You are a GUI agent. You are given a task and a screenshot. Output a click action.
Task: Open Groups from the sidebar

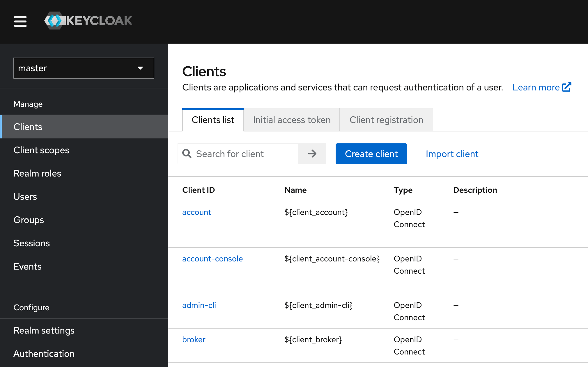coord(29,220)
